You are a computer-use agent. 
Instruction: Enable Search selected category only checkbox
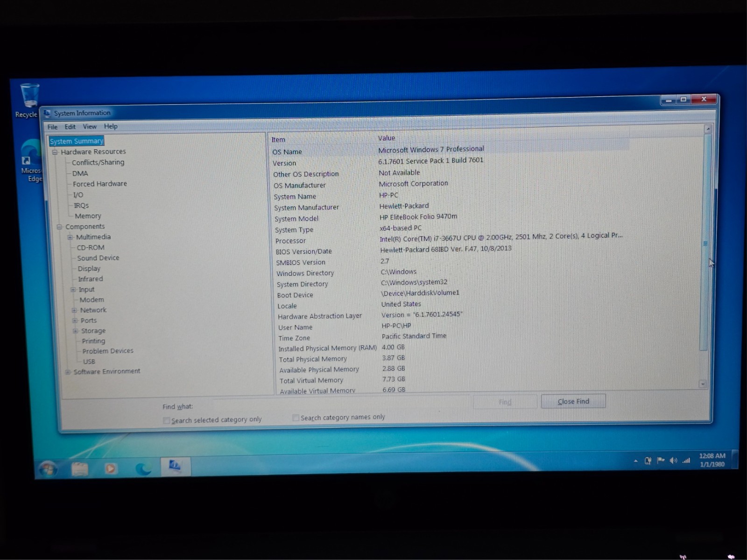click(x=166, y=420)
